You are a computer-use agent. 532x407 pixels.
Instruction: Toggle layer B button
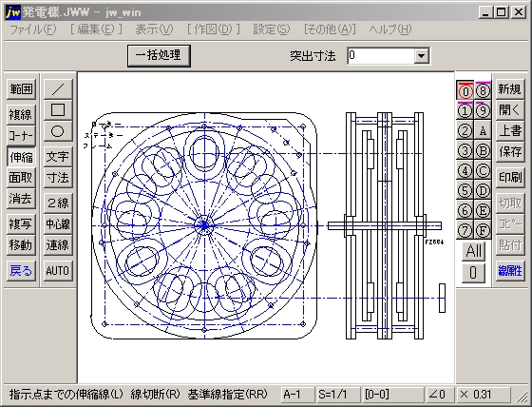(x=483, y=151)
